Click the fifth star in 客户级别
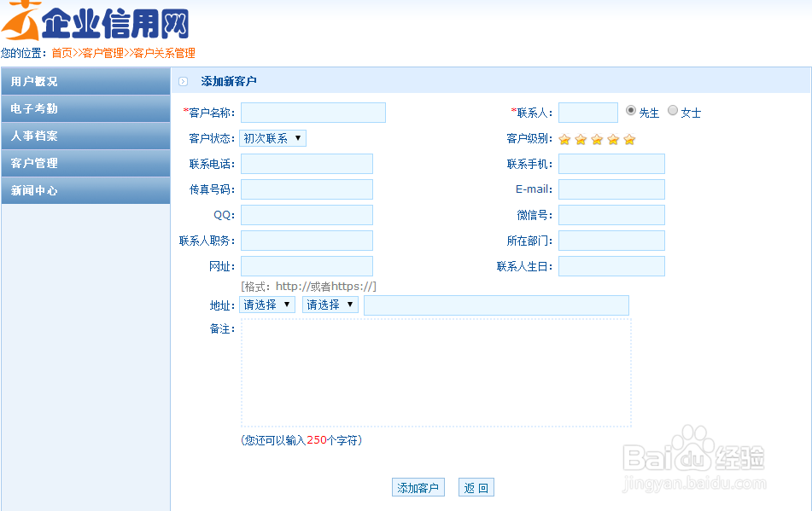Viewport: 812px width, 511px height. point(629,137)
